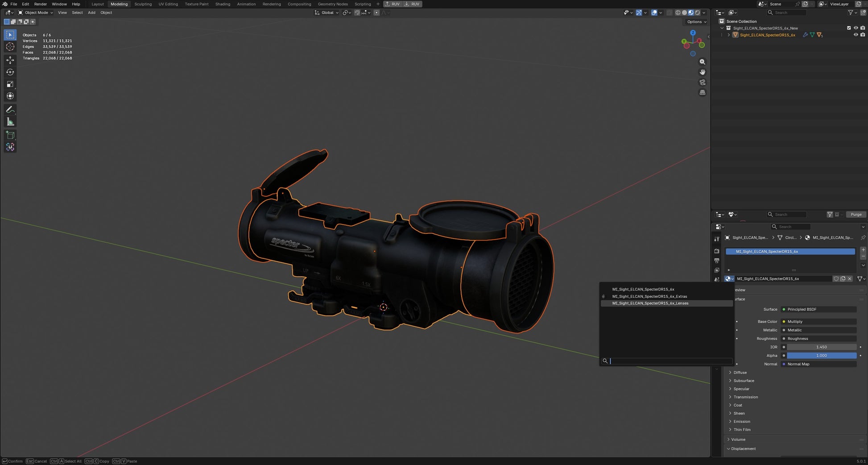Click the Alpha value slider

coord(821,356)
